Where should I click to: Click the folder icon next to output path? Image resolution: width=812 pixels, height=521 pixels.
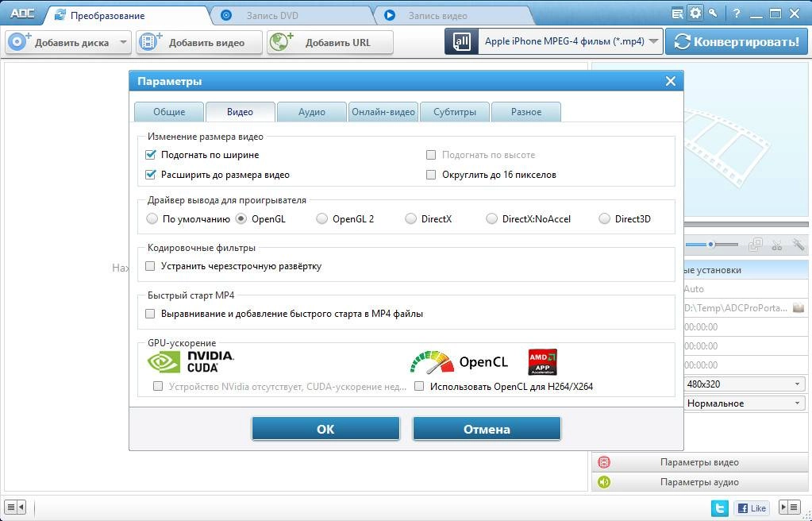(x=799, y=308)
